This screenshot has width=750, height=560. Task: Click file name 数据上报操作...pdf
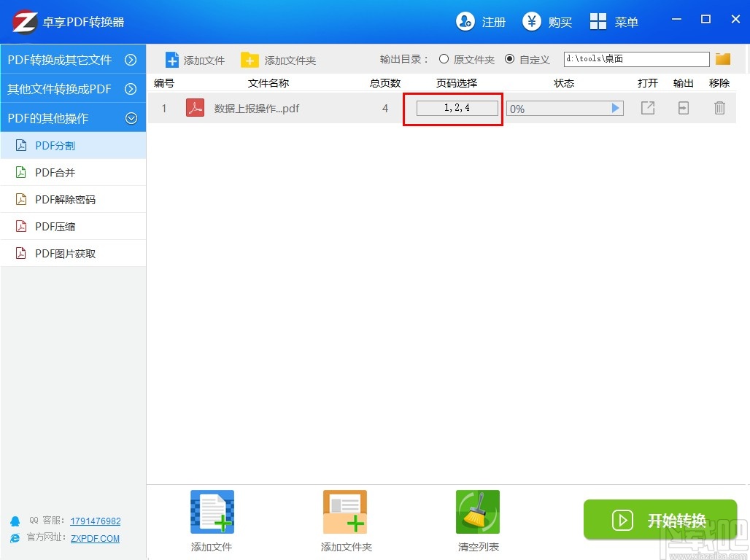click(x=256, y=109)
